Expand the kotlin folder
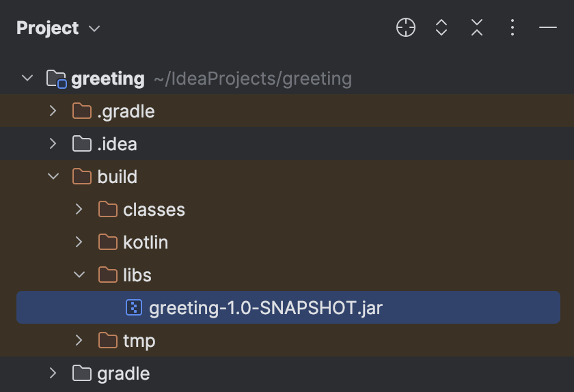This screenshot has height=392, width=574. point(79,242)
